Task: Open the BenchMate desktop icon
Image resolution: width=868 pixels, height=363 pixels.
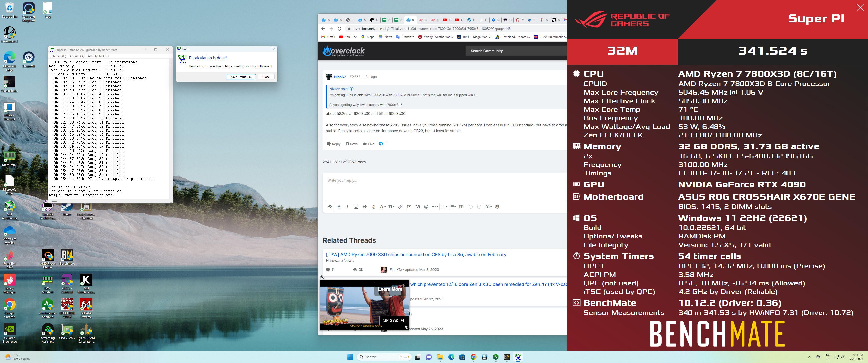Action: coord(67,257)
